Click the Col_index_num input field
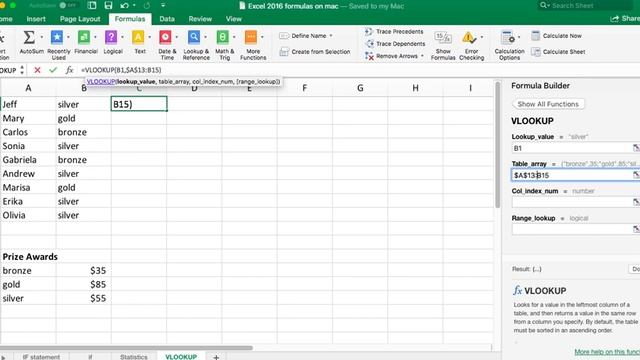640x360 pixels. coord(571,202)
